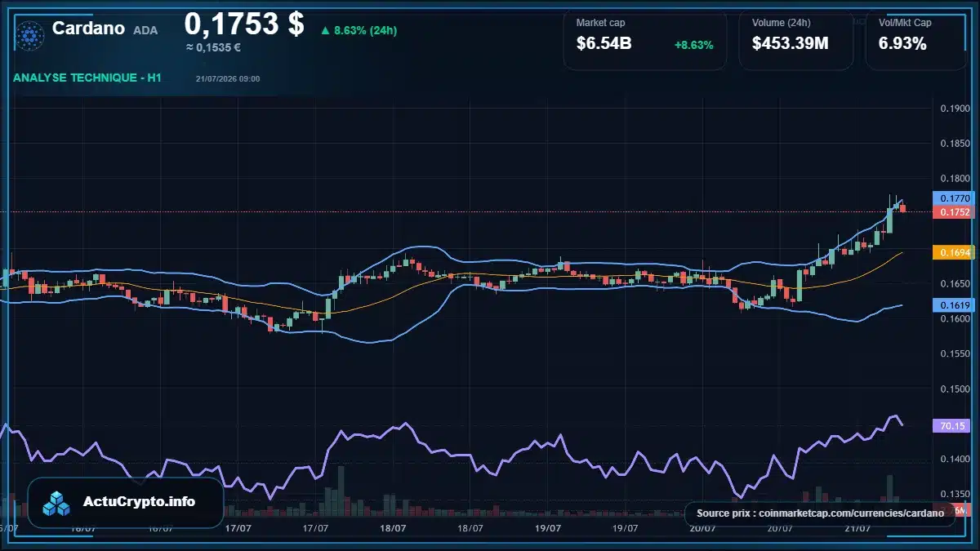This screenshot has height=551, width=980.
Task: Click the blue 0.1619 lower band price tag
Action: coord(953,305)
